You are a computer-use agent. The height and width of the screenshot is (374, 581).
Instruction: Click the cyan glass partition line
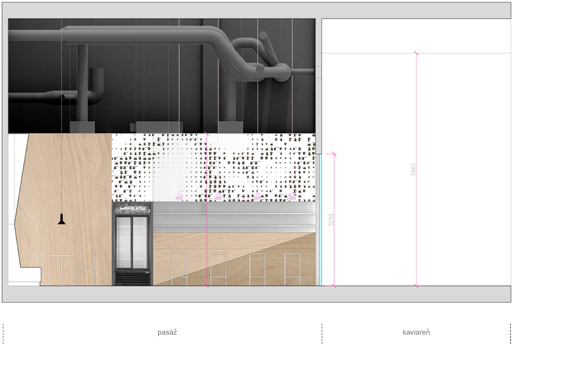tap(321, 219)
